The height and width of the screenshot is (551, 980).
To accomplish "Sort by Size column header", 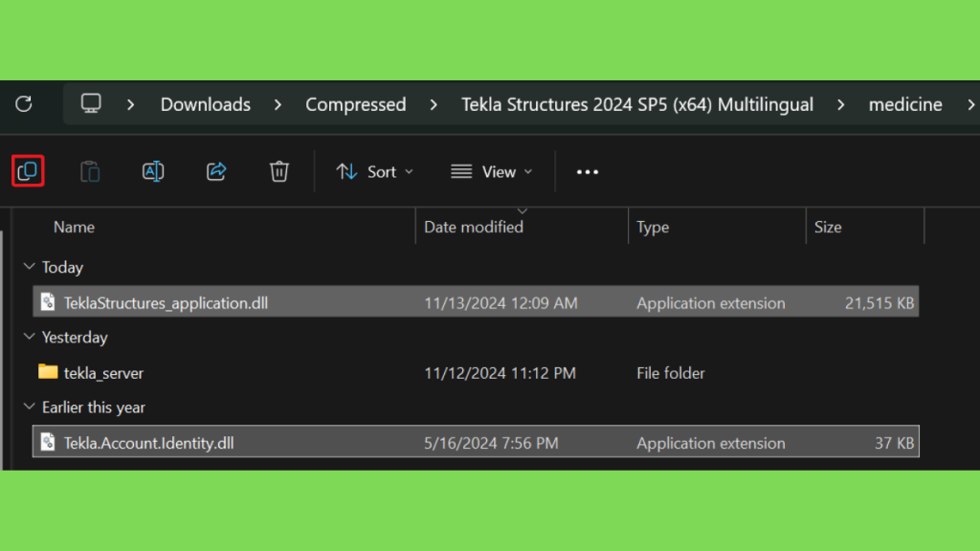I will point(828,227).
